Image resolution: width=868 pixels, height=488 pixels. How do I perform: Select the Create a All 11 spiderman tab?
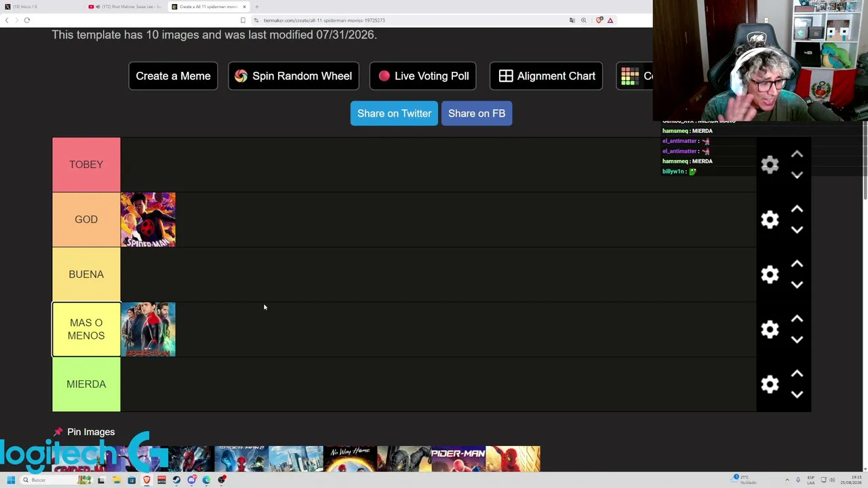208,7
